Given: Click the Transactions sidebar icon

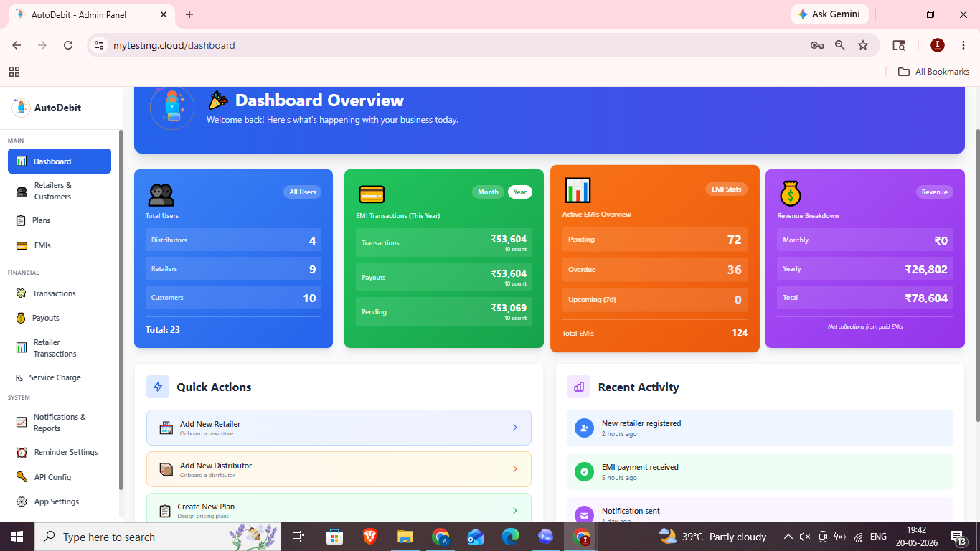Looking at the screenshot, I should [21, 293].
